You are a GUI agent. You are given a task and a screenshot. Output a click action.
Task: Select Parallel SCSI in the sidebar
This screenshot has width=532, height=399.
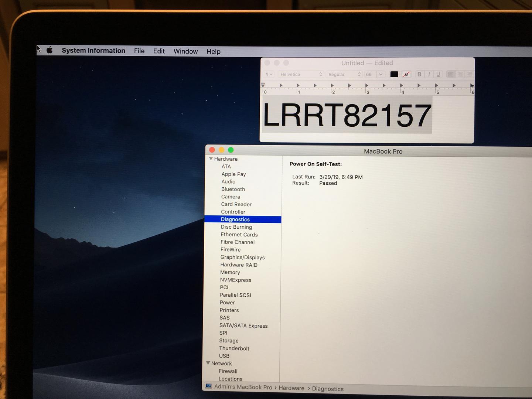coord(235,295)
